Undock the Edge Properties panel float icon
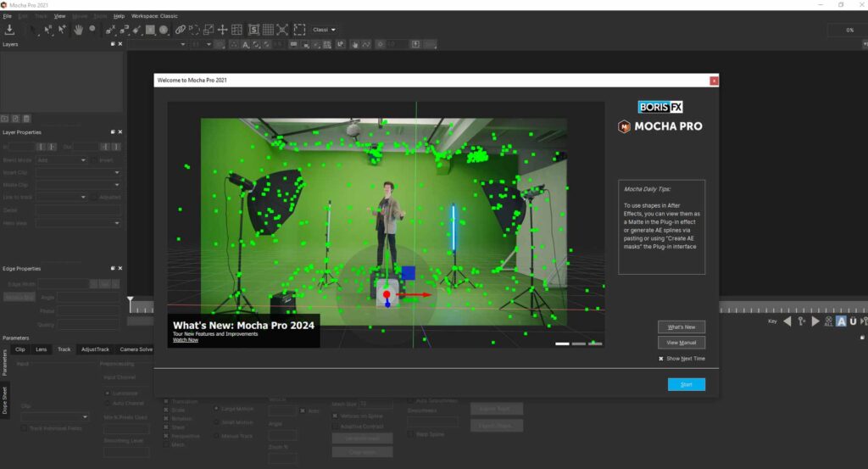Image resolution: width=868 pixels, height=469 pixels. (x=113, y=268)
